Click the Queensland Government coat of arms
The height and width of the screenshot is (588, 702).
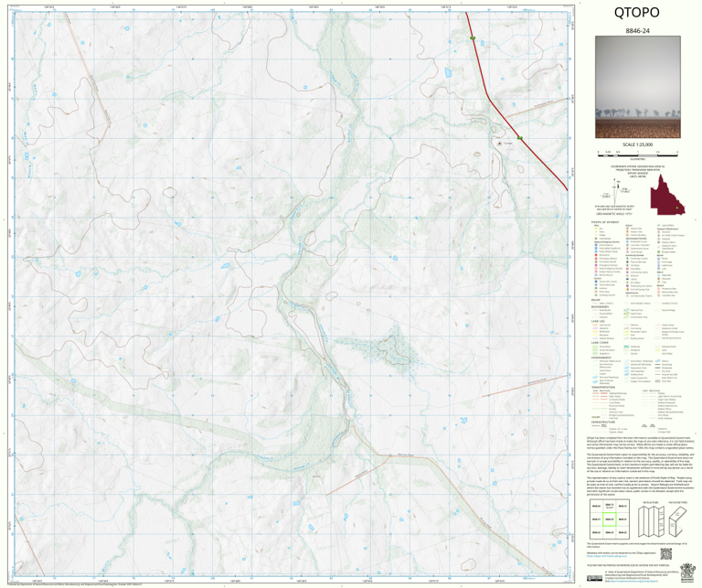(686, 572)
